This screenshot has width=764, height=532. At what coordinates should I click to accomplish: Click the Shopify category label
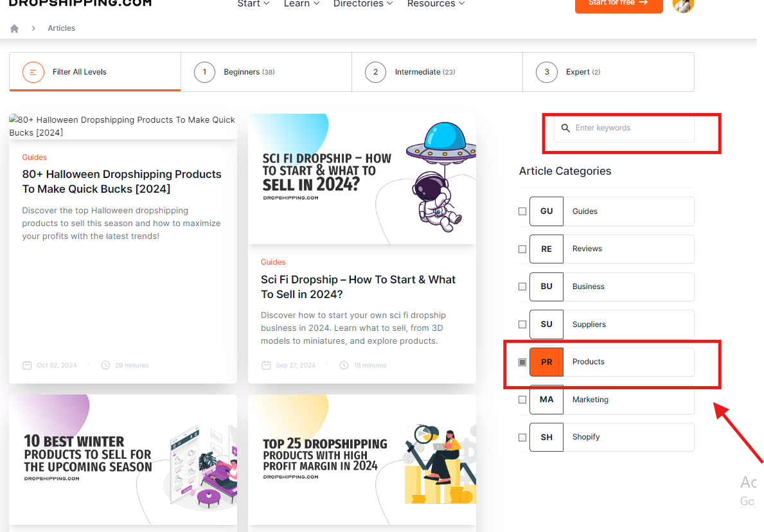pos(585,437)
